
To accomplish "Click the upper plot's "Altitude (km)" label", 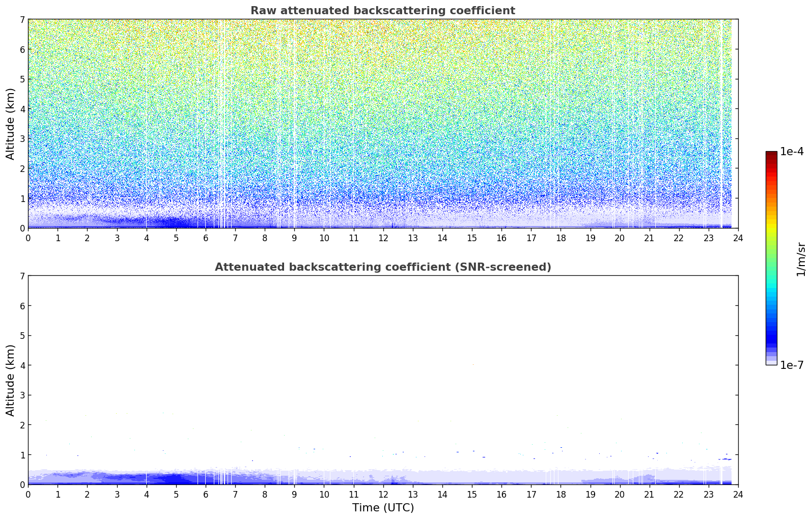I will pos(11,124).
